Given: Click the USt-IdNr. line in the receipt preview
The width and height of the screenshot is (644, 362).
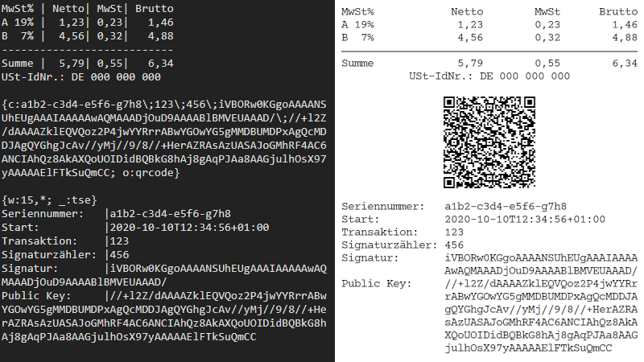Looking at the screenshot, I should [x=489, y=76].
